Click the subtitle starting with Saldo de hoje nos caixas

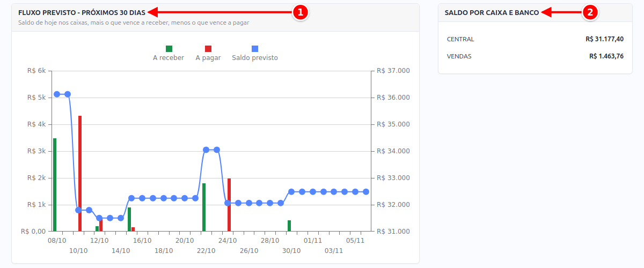point(134,23)
